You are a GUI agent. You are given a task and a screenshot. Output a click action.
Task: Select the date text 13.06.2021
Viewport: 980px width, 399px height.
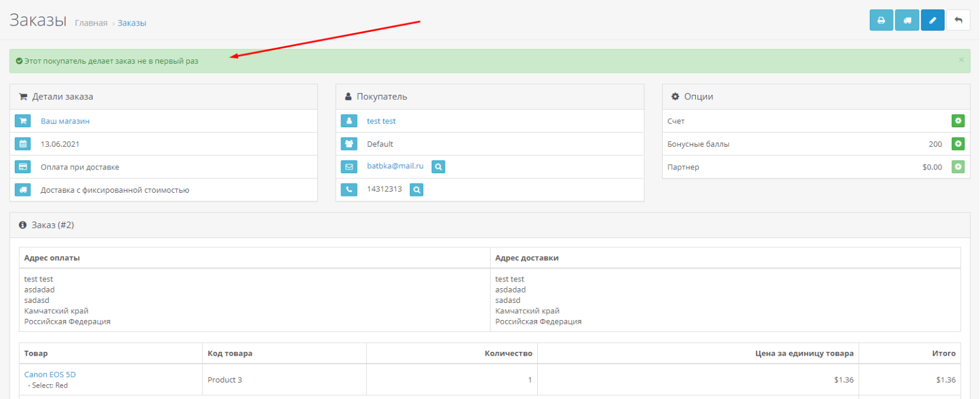pyautogui.click(x=60, y=144)
